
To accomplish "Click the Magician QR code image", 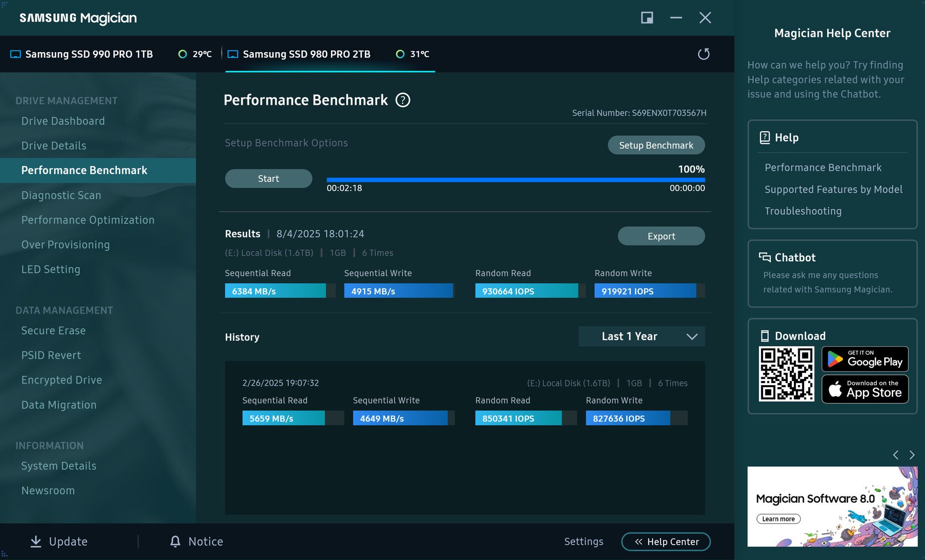I will [786, 374].
